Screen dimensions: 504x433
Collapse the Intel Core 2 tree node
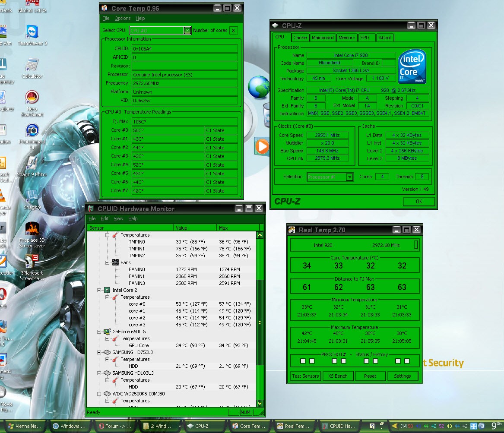point(99,290)
